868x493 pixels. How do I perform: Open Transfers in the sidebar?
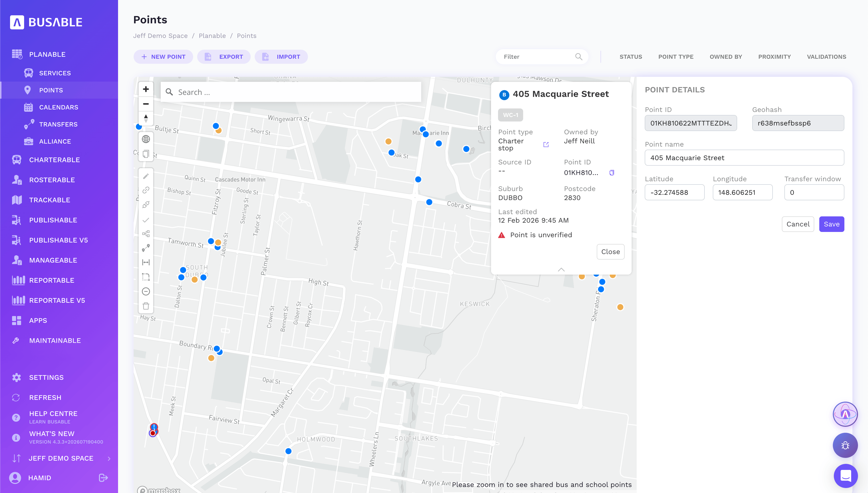click(x=58, y=124)
